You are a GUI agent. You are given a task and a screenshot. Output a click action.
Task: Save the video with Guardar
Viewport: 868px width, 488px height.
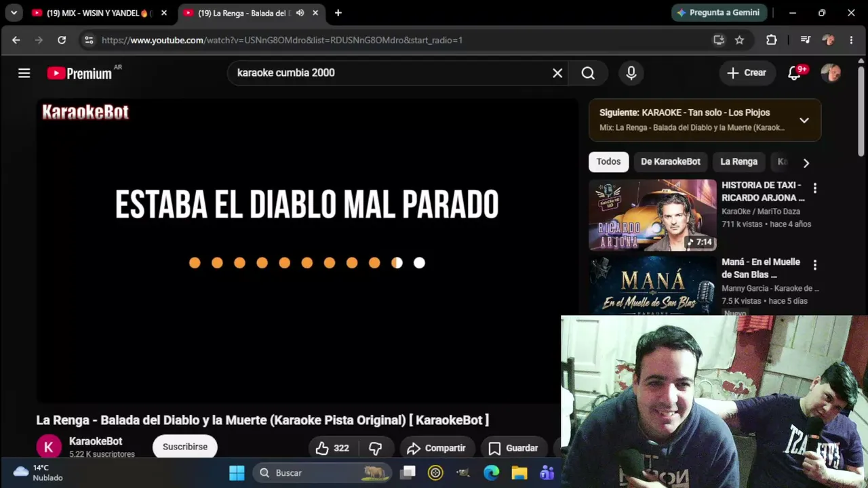click(513, 448)
